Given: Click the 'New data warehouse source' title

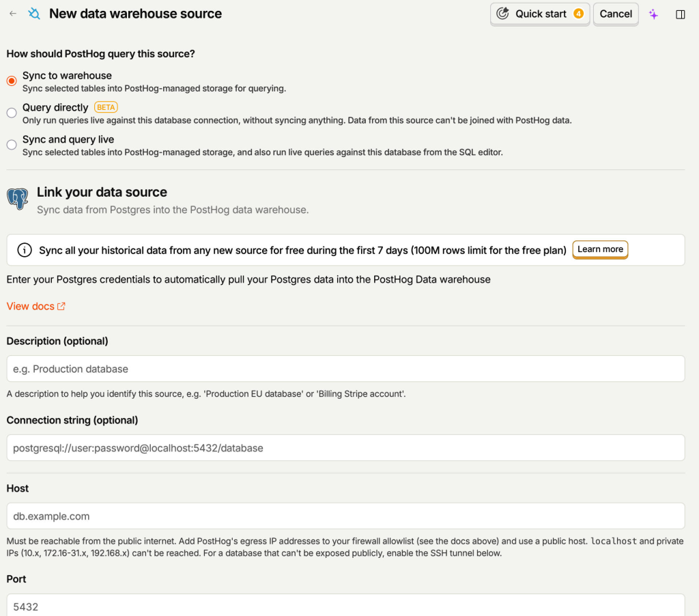Looking at the screenshot, I should click(x=136, y=14).
